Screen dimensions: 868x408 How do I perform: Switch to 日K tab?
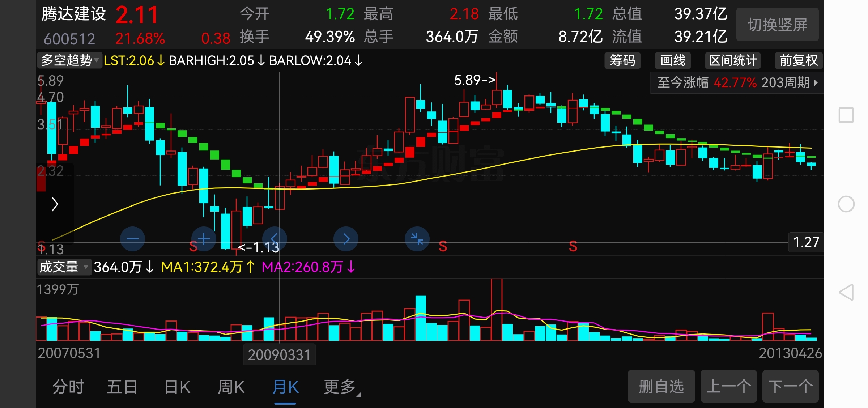[x=177, y=387]
